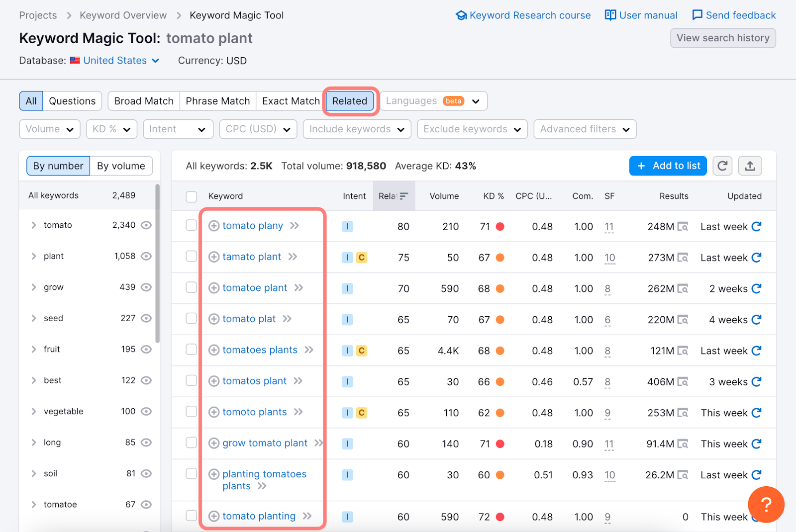
Task: Click the double arrow next to tomatoes plants
Action: pyautogui.click(x=309, y=350)
